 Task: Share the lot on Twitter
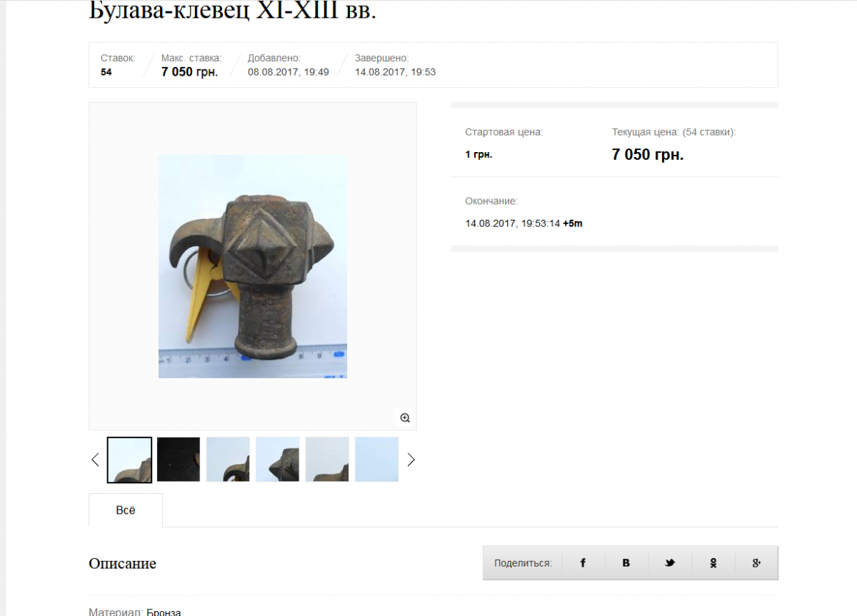click(670, 562)
